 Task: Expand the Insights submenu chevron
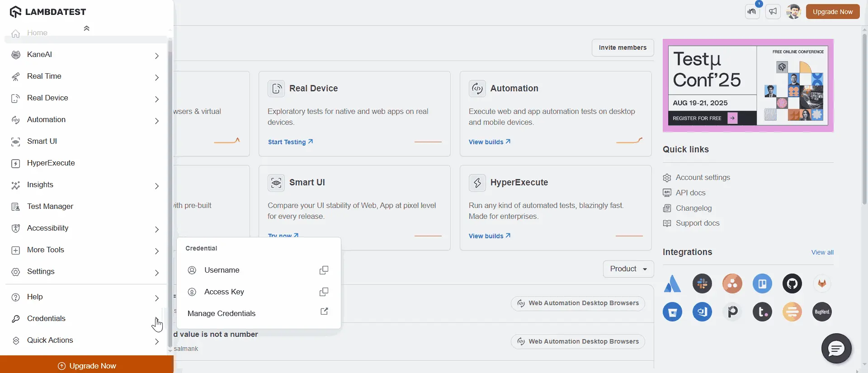point(157,186)
